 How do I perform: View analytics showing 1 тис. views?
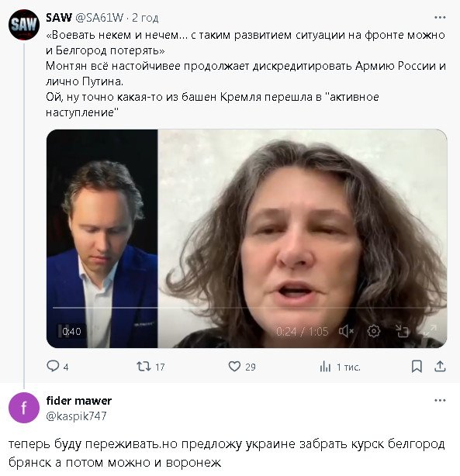pos(340,367)
